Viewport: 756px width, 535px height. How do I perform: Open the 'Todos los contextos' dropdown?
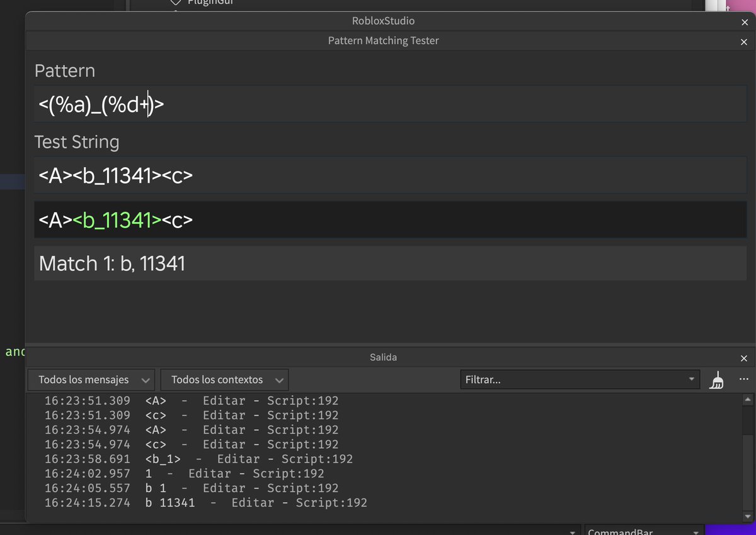click(224, 380)
